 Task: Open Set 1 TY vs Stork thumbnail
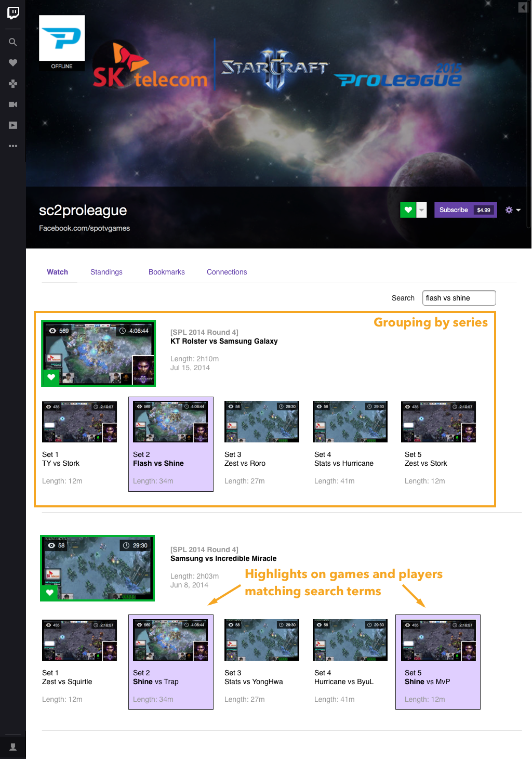(79, 422)
